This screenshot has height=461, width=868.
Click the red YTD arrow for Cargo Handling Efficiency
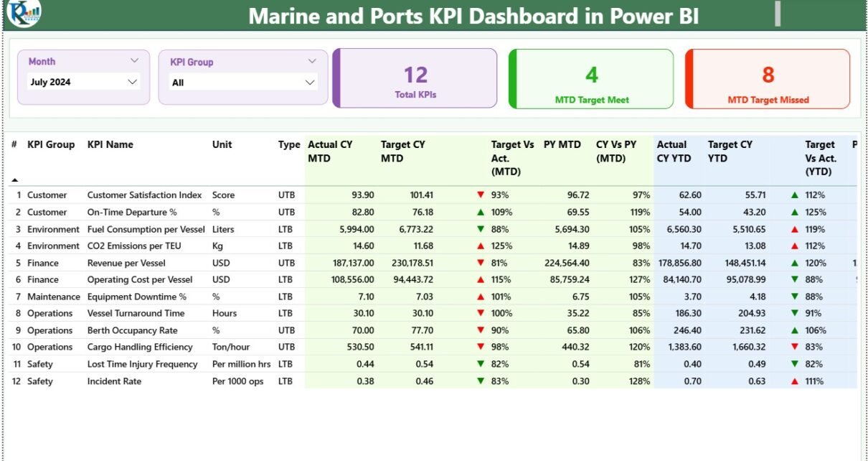point(794,348)
